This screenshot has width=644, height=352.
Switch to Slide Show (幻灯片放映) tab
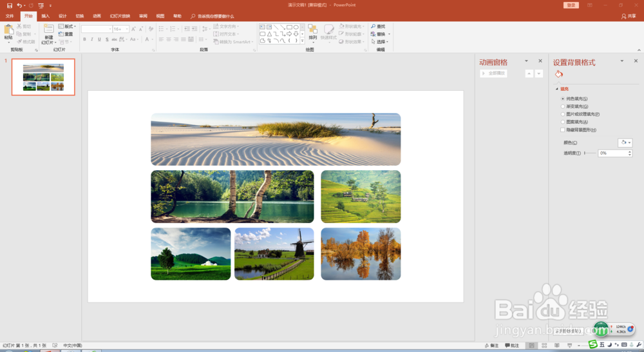click(120, 16)
